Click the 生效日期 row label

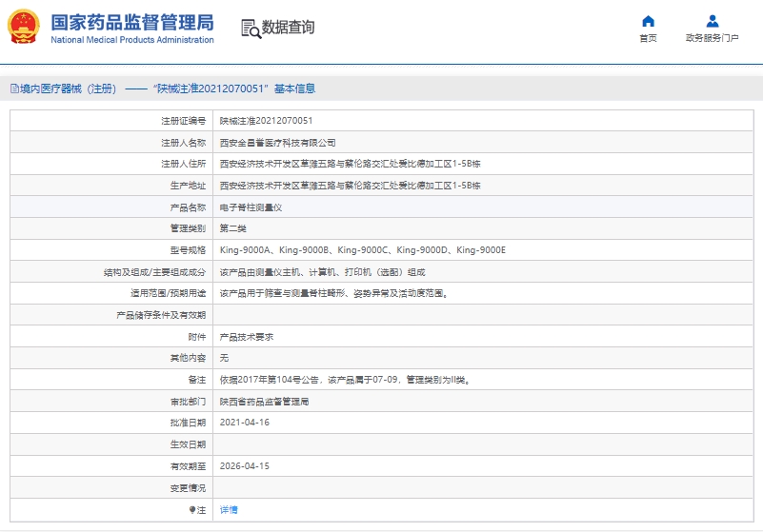point(188,444)
